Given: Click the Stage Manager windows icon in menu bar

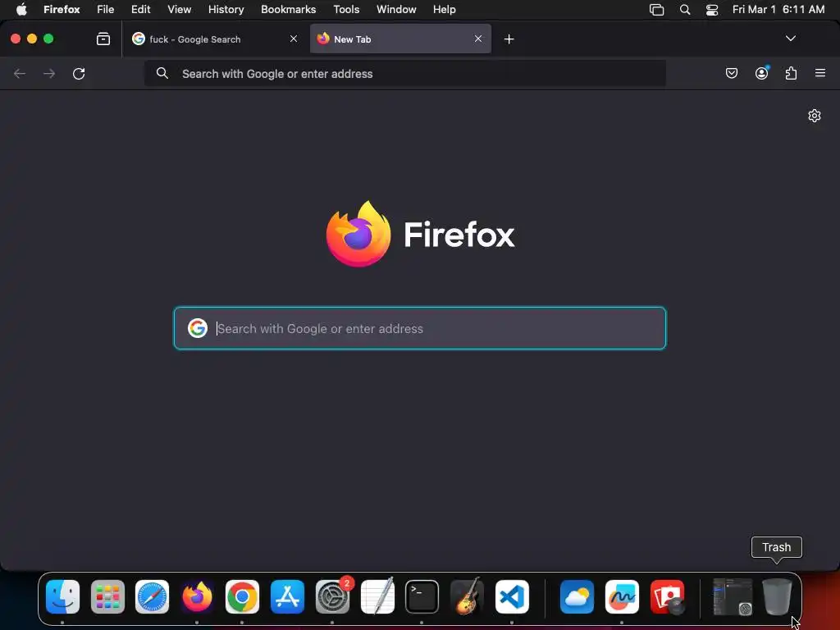Looking at the screenshot, I should point(657,10).
